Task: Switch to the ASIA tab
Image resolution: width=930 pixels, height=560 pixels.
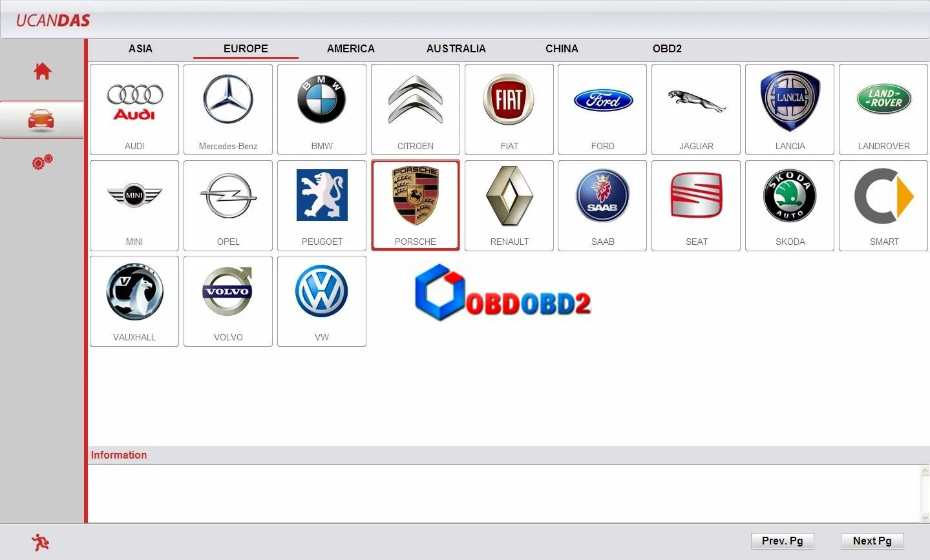Action: [140, 48]
